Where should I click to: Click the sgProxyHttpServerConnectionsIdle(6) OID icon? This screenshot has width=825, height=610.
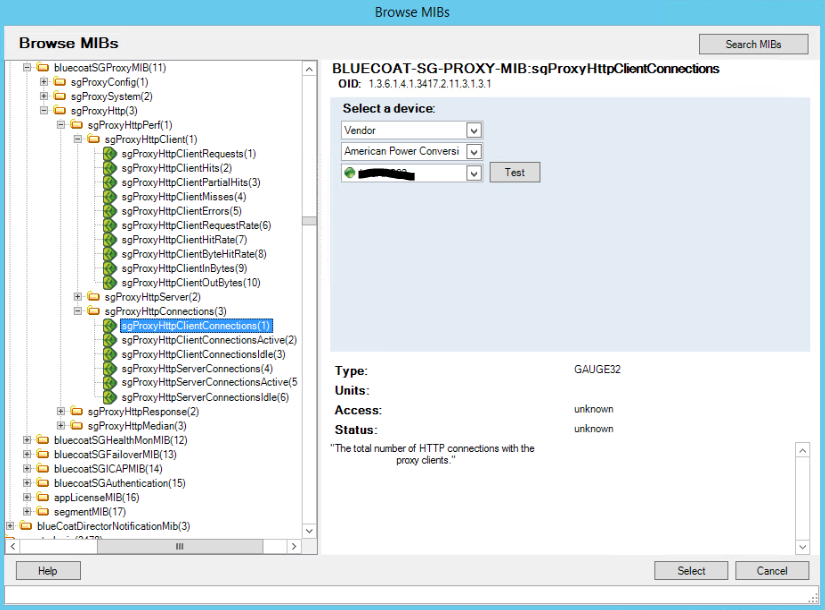pos(109,397)
